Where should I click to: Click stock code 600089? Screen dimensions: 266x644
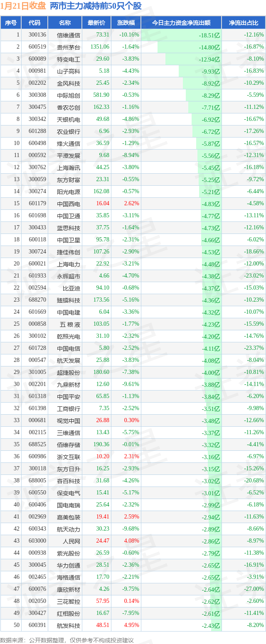pos(37,59)
